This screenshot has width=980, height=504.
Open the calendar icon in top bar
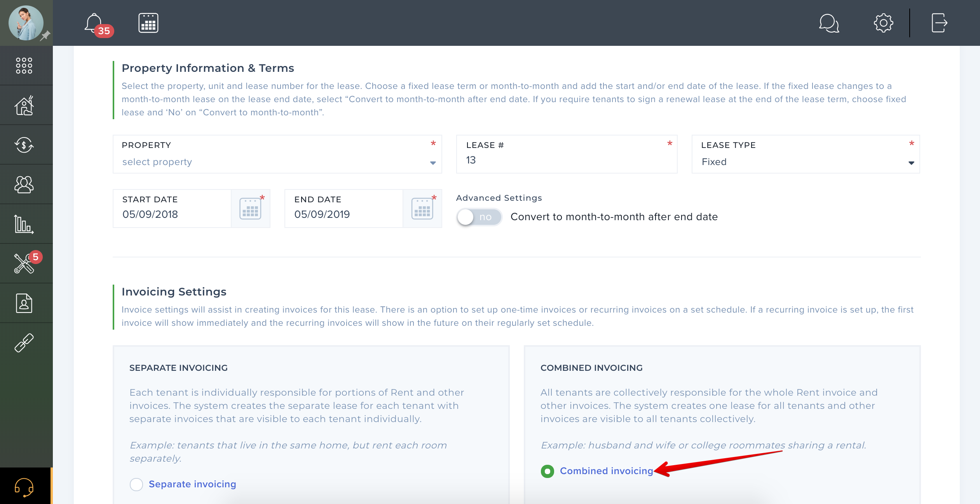[x=148, y=23]
